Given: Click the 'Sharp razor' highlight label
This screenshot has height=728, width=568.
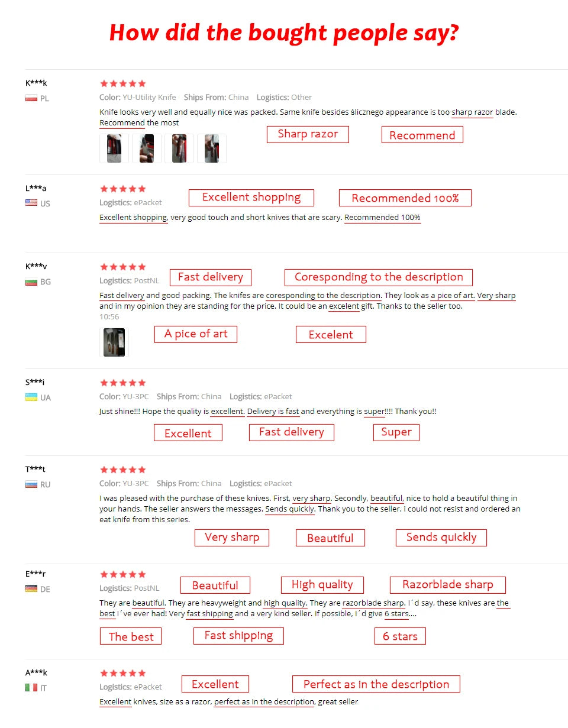Looking at the screenshot, I should click(x=308, y=134).
